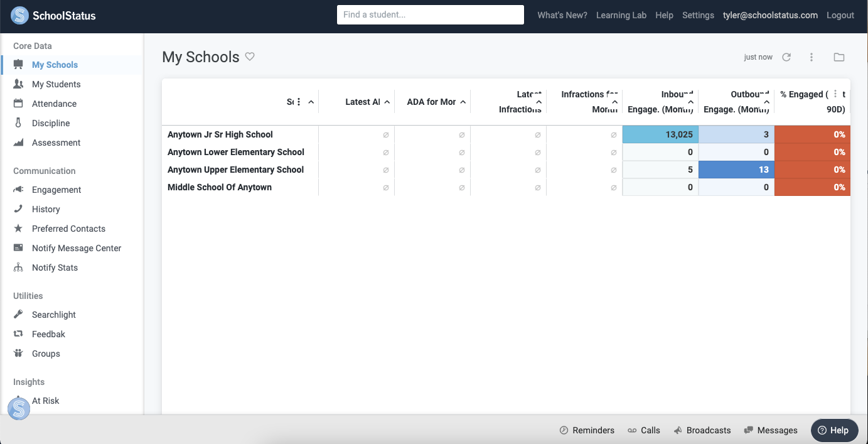Screen dimensions: 868x444
Task: Click the red 0% engaged cell for Middle School
Action: 812,187
